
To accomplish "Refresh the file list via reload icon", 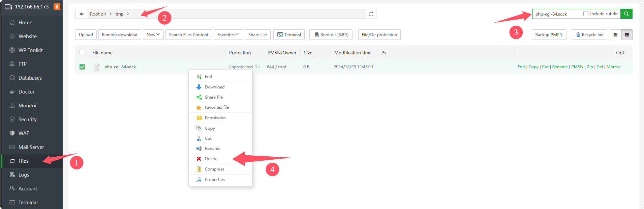I will coord(371,14).
